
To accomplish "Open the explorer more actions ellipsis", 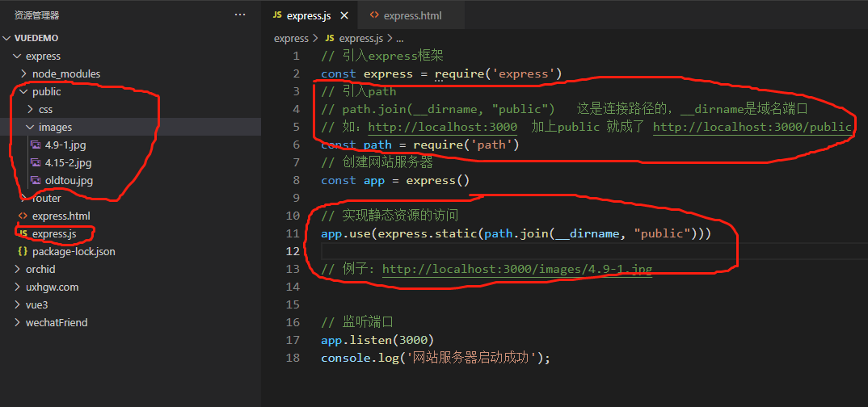I will pyautogui.click(x=240, y=15).
